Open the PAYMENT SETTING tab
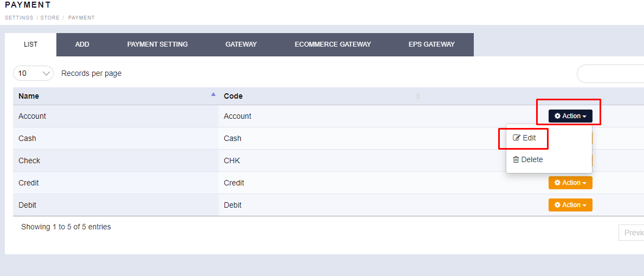This screenshot has width=644, height=276. coord(157,44)
